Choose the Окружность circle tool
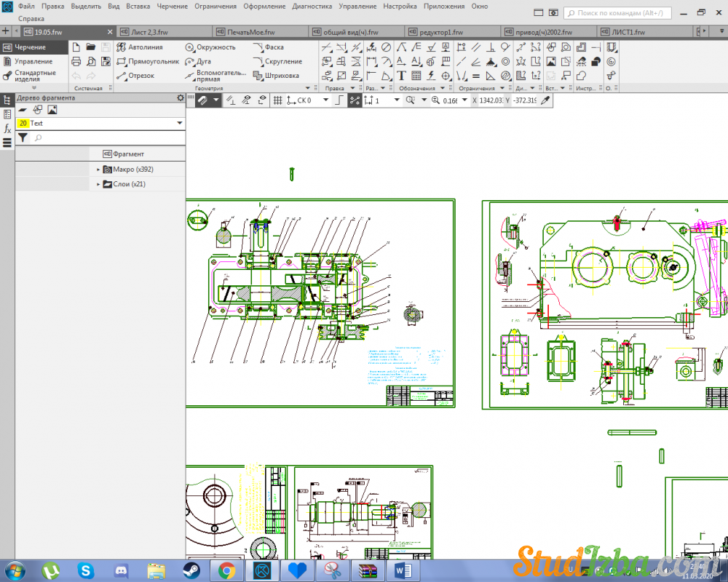 tap(210, 47)
